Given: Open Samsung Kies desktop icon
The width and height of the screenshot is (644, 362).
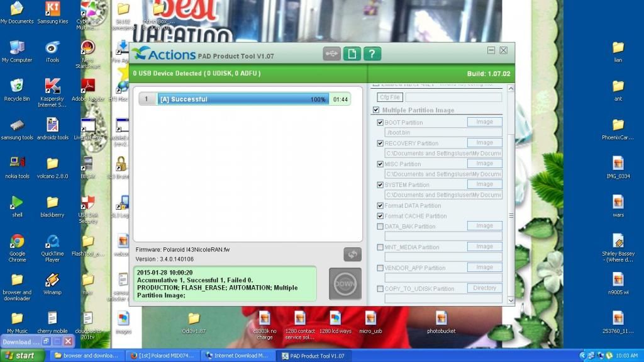Looking at the screenshot, I should point(53,13).
